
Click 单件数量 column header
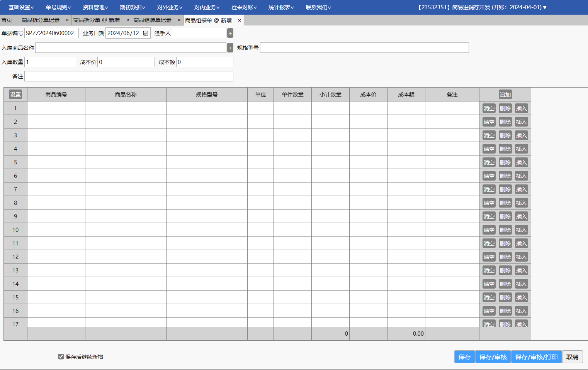(292, 95)
